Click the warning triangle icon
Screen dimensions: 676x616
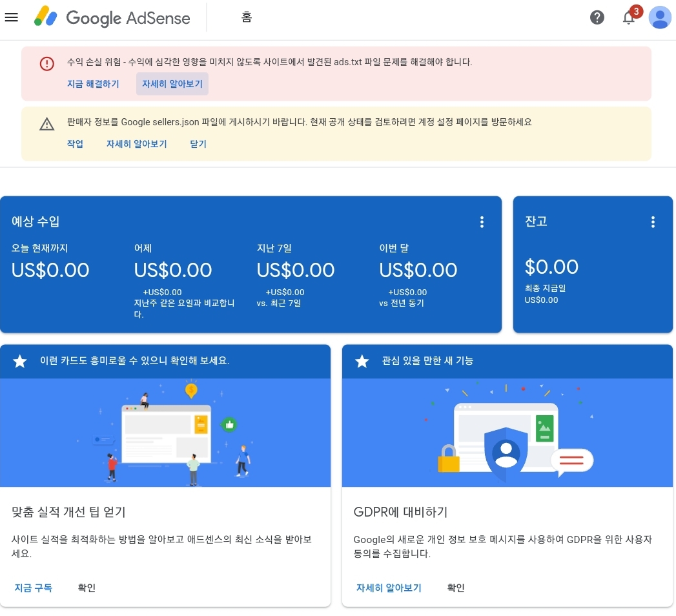pyautogui.click(x=47, y=124)
